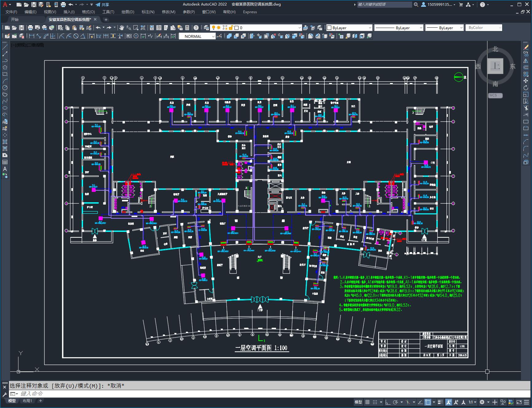
Task: Open the lineweight ByLayer dropdown
Action: pos(444,28)
